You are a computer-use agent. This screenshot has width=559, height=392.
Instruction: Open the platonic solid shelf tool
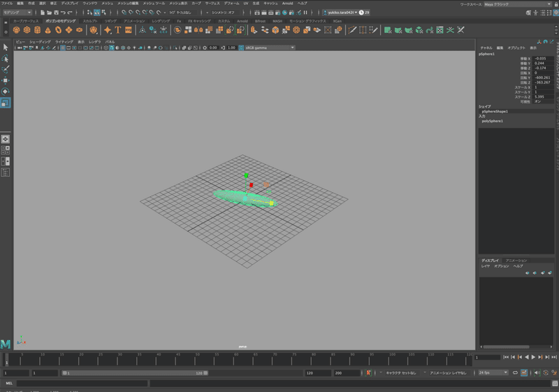click(x=94, y=30)
